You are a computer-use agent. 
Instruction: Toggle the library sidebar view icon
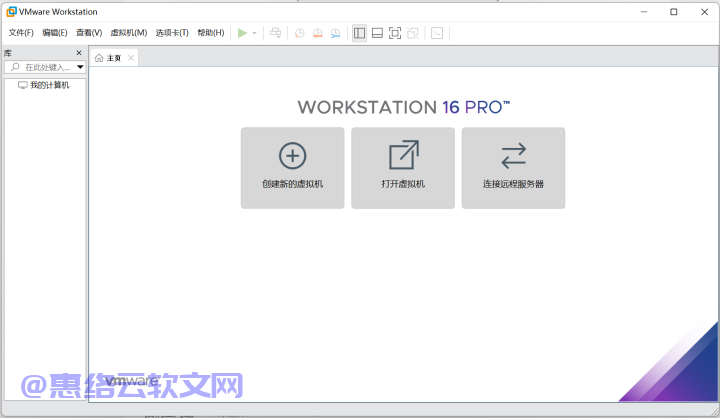coord(360,33)
